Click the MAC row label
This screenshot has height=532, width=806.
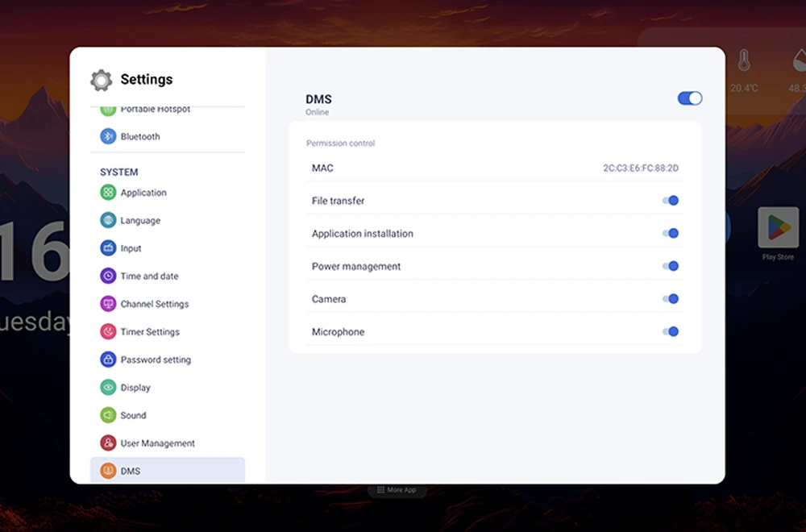pos(323,168)
